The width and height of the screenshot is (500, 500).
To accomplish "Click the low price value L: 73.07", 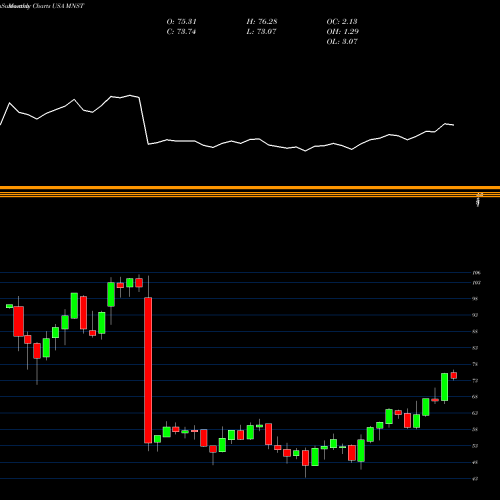I will click(261, 32).
